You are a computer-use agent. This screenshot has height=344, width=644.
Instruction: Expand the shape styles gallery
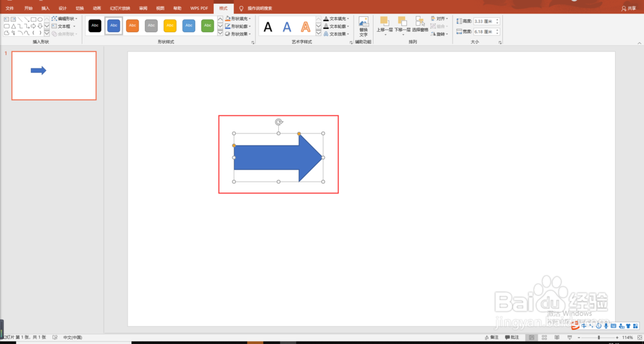point(220,33)
